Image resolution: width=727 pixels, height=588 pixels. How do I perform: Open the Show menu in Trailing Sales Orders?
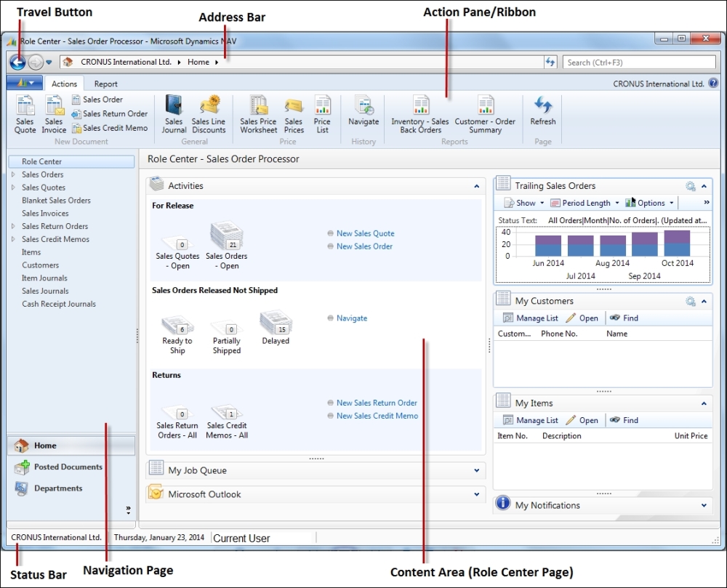[x=524, y=203]
